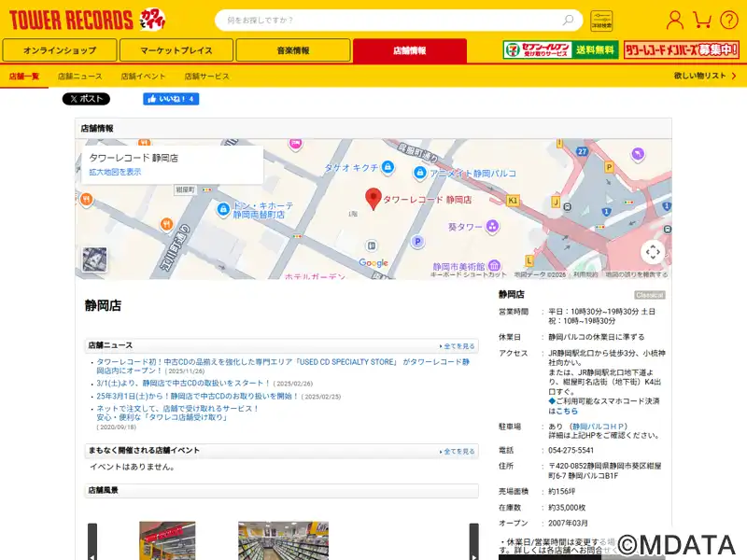The height and width of the screenshot is (560, 747).
Task: Open map camera controls button
Action: click(653, 252)
